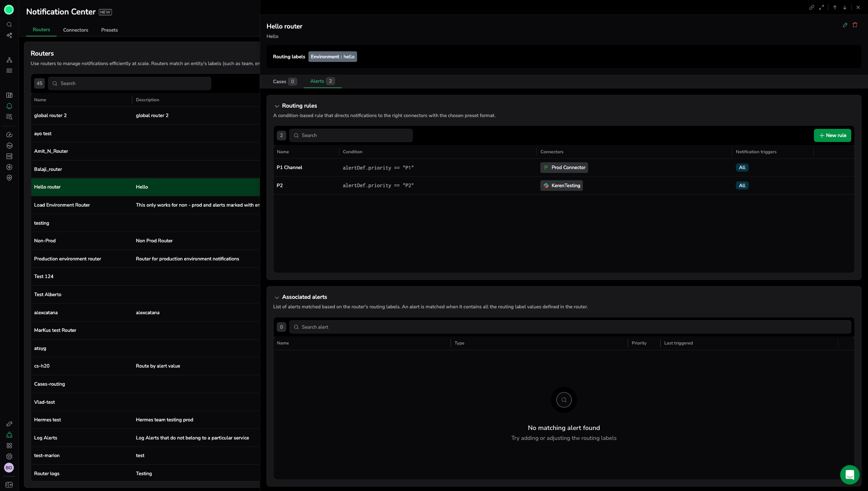Switch to the Connectors tab
Screen dimensions: 868x491
pyautogui.click(x=76, y=30)
